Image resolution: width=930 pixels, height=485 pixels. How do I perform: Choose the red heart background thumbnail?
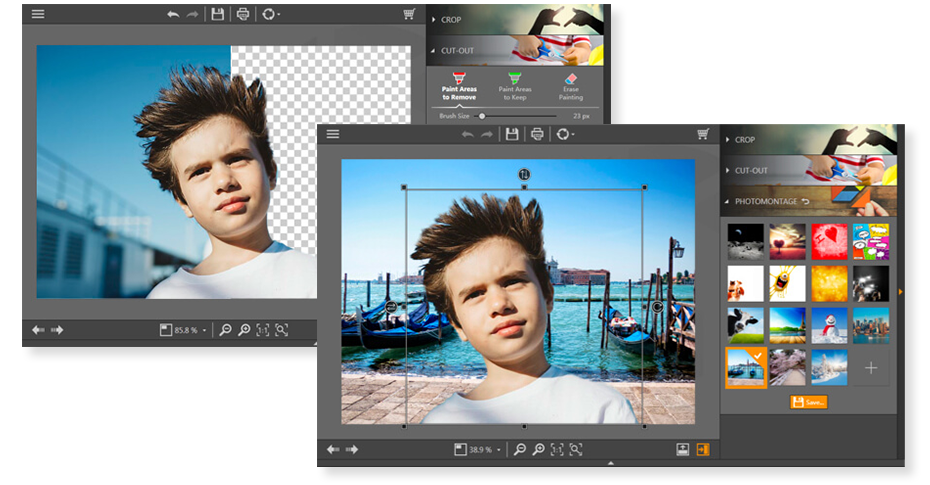coord(829,241)
